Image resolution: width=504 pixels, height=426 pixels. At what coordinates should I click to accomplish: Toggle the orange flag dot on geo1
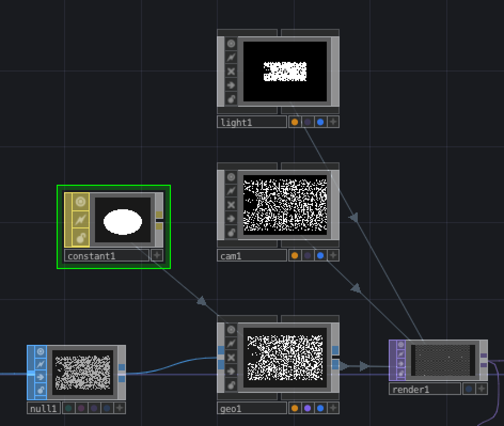(x=295, y=408)
